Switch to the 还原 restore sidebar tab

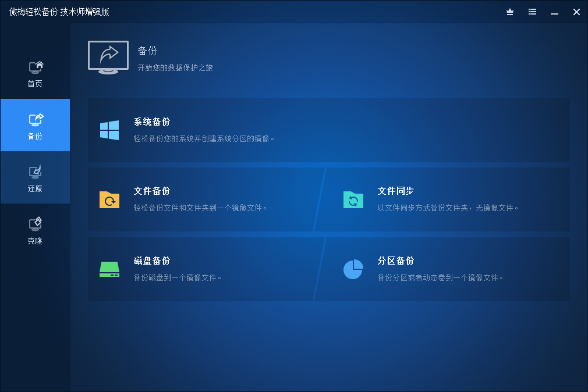point(36,177)
